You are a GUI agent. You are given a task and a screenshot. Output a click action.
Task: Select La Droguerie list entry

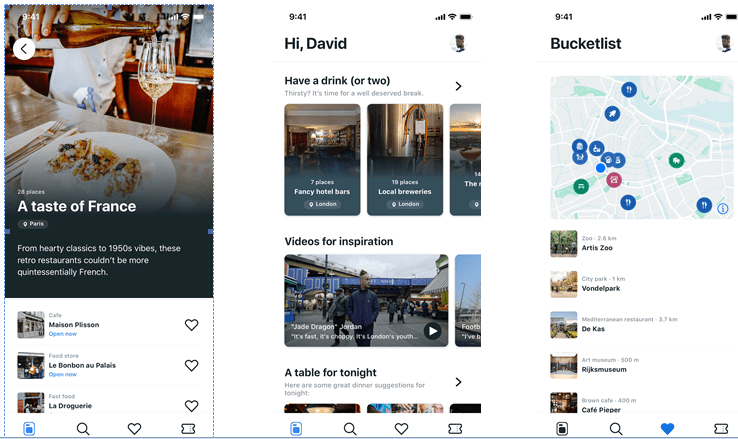point(109,403)
